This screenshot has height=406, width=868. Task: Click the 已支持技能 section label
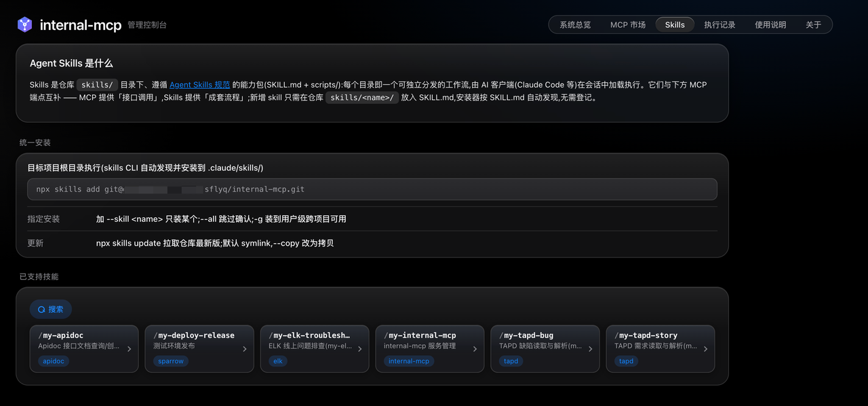[39, 277]
